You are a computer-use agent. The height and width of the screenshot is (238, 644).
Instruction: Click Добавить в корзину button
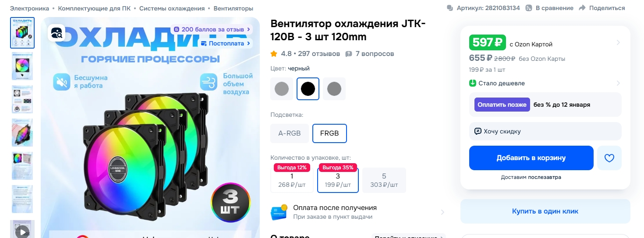[531, 158]
